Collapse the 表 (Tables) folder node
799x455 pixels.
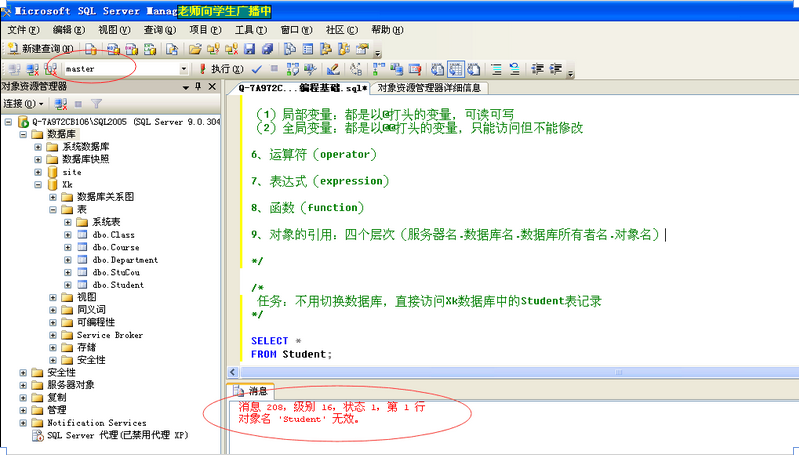tap(53, 209)
